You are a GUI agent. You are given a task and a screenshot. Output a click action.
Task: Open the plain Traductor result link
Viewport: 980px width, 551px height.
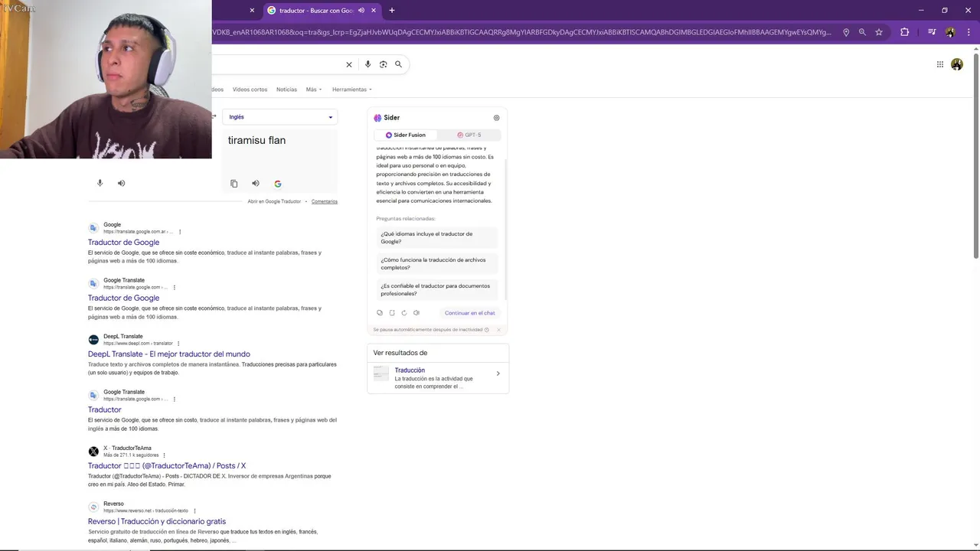click(x=104, y=410)
